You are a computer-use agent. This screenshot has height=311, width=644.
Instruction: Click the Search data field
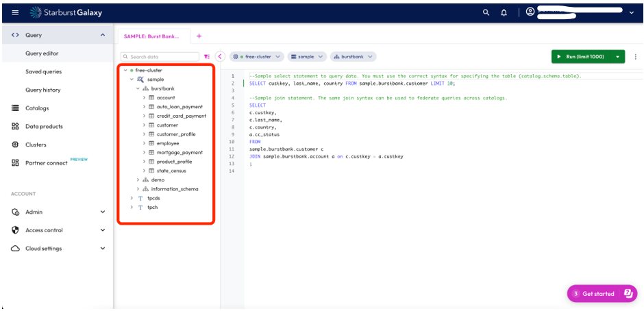(160, 57)
